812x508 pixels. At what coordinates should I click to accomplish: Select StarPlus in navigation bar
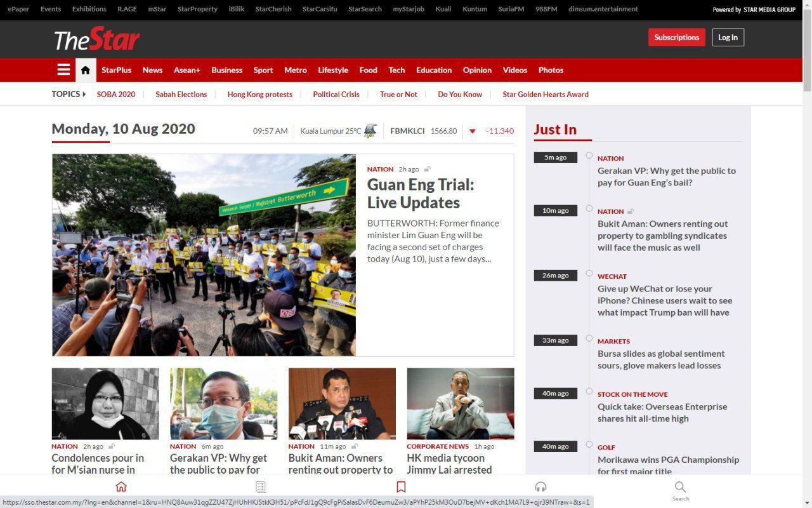click(x=116, y=70)
